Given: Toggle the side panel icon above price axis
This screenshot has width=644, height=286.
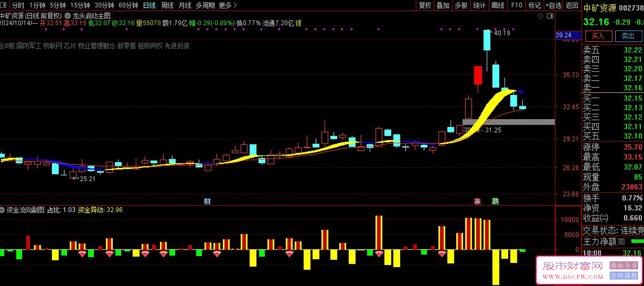Looking at the screenshot, I should coord(550,16).
